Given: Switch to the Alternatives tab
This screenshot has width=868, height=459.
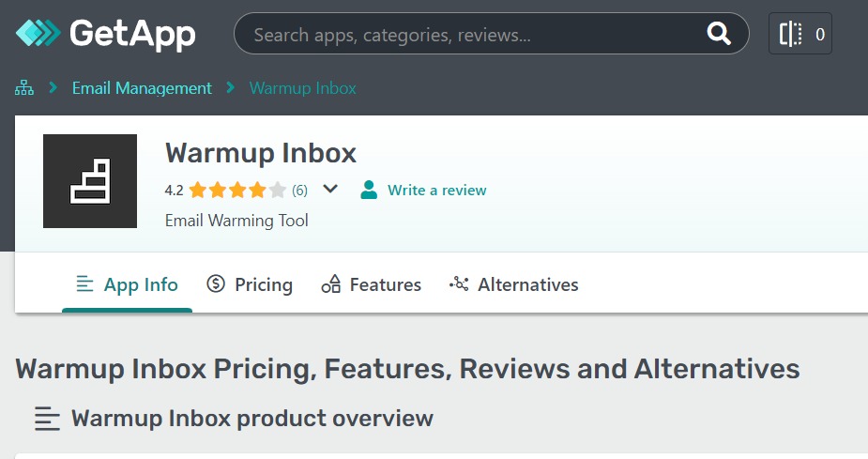Looking at the screenshot, I should [513, 284].
